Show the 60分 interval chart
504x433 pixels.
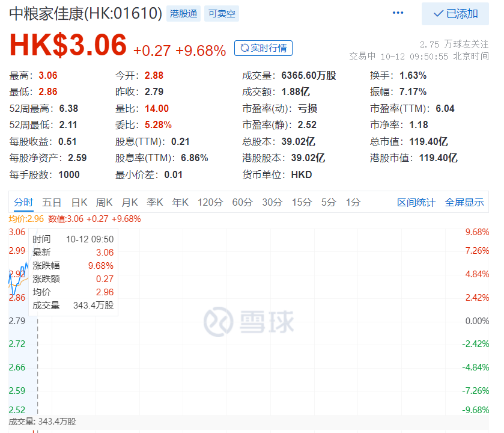pos(242,202)
